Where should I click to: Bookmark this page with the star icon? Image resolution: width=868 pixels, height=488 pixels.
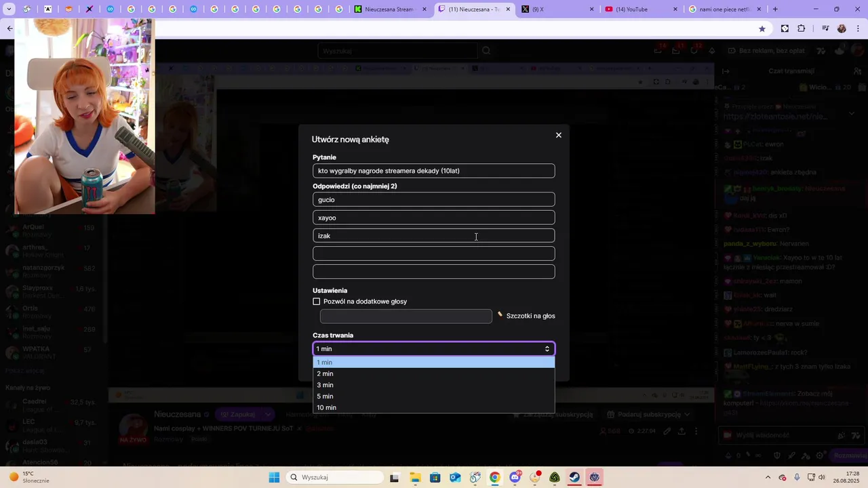[762, 28]
